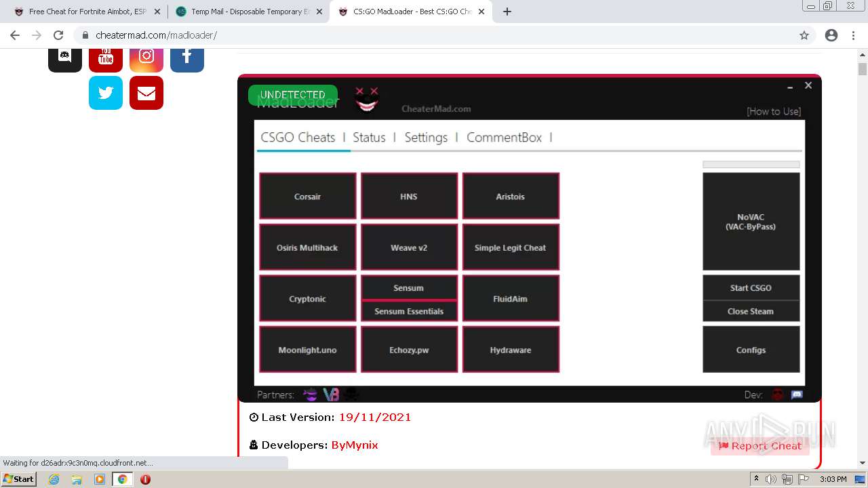The image size is (868, 488).
Task: Open the media player taskbar icon
Action: [x=100, y=479]
